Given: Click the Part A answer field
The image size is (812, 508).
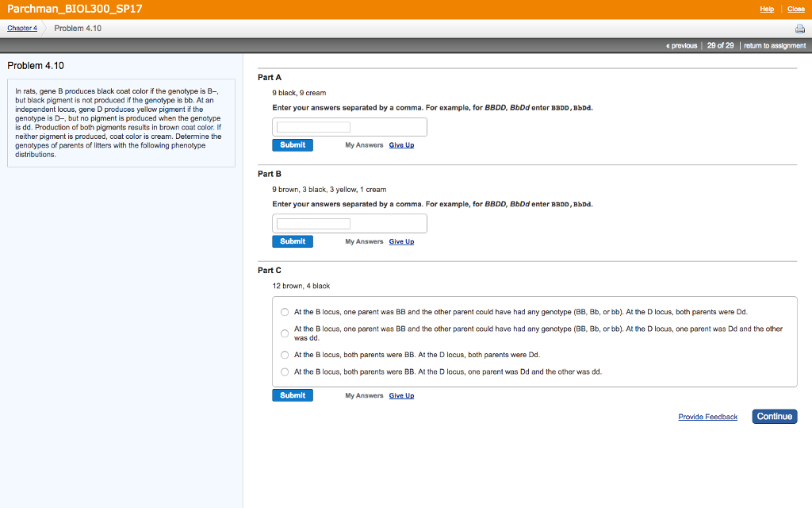Looking at the screenshot, I should point(313,127).
